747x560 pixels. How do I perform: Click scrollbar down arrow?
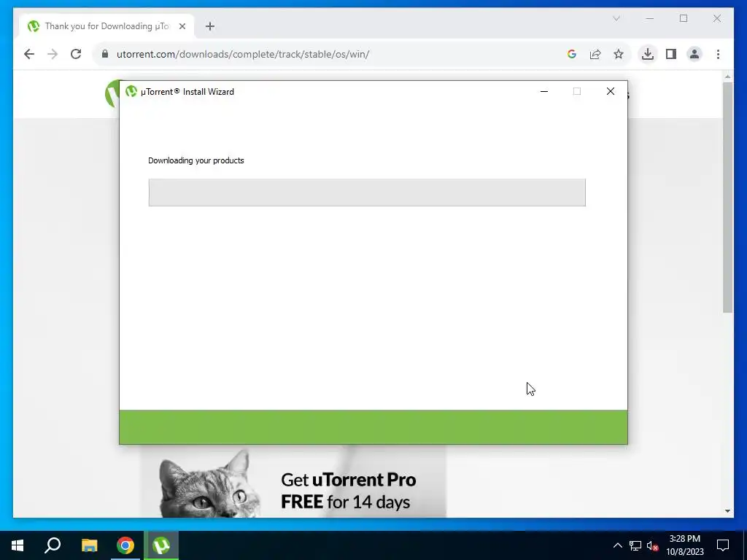point(727,511)
